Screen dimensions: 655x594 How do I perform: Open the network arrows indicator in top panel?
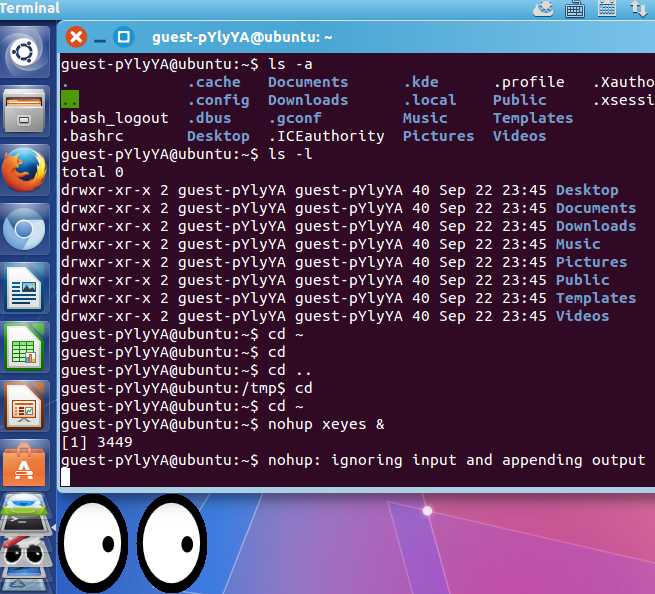pos(639,8)
